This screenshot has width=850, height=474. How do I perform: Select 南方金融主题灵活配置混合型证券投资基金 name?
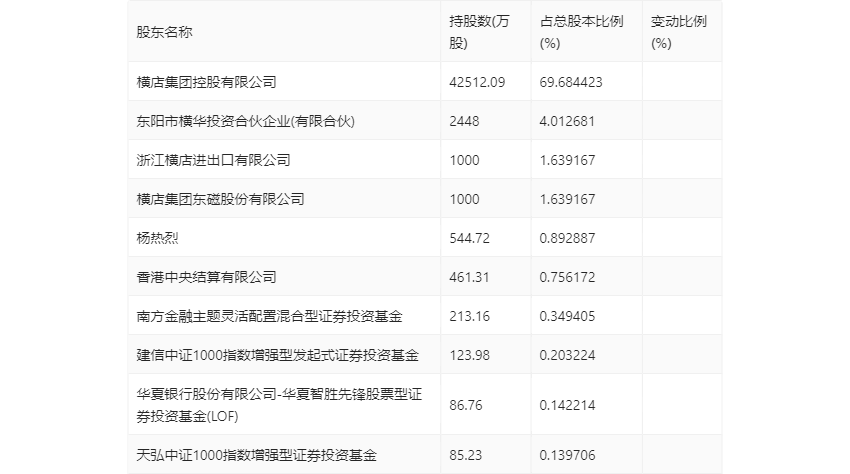click(269, 316)
